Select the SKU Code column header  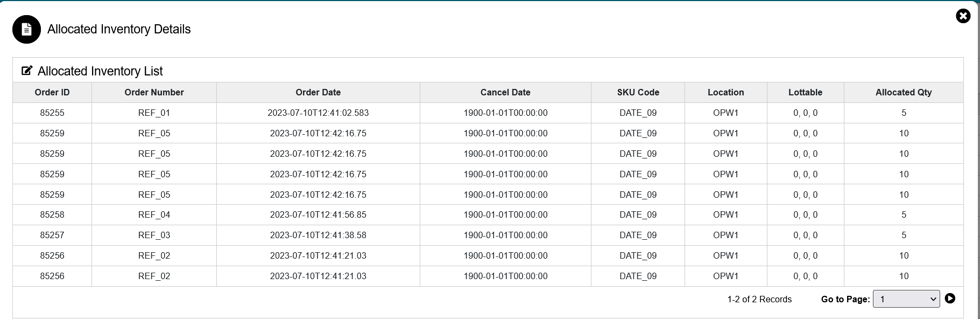638,92
